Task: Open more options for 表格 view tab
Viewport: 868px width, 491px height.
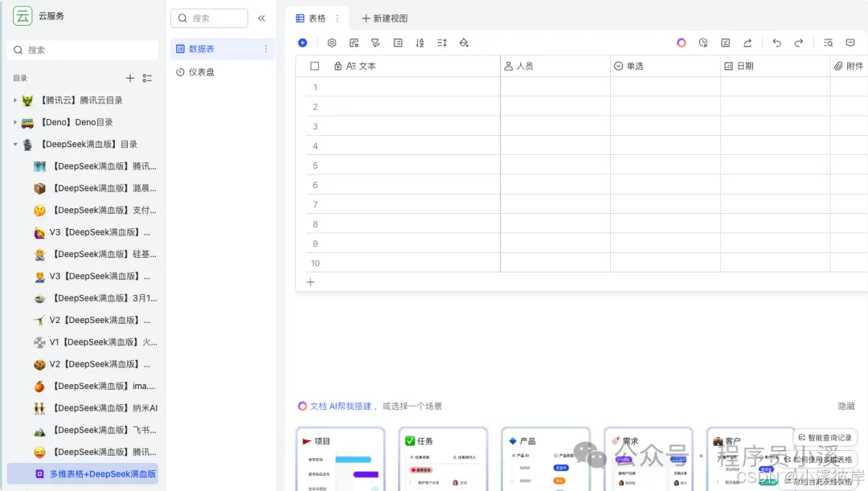Action: click(x=337, y=18)
